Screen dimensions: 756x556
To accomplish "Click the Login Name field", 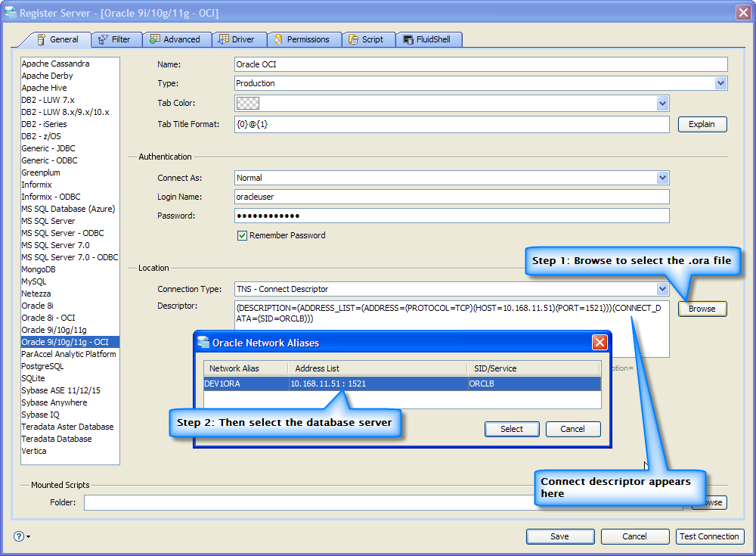I will click(x=452, y=197).
